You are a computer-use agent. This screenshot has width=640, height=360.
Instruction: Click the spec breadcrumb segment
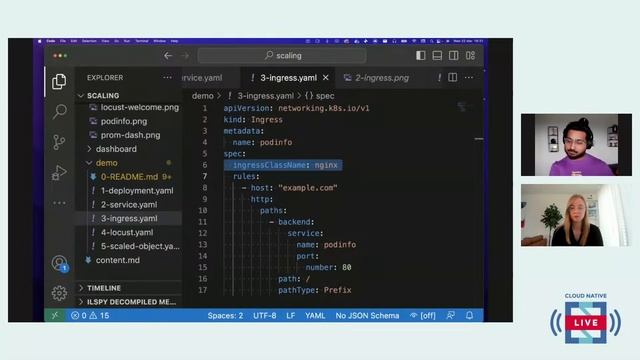[x=320, y=96]
